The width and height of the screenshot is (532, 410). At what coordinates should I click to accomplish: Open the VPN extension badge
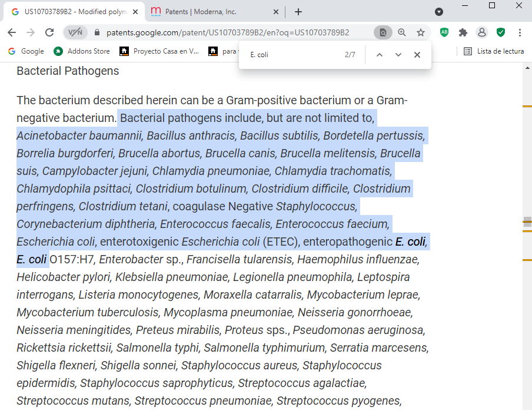pos(75,32)
